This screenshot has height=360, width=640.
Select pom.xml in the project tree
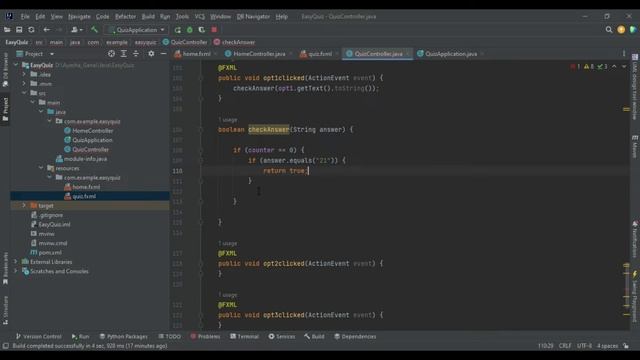(x=50, y=253)
